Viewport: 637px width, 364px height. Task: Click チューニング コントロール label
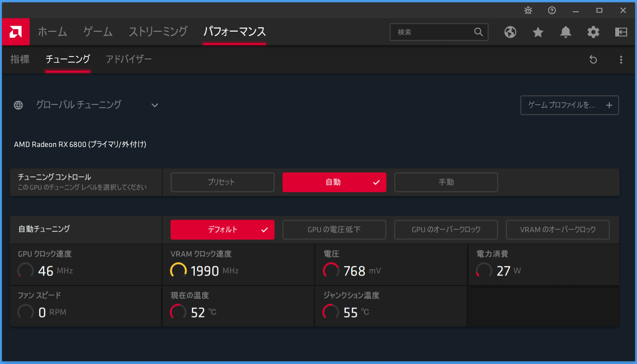pos(55,177)
